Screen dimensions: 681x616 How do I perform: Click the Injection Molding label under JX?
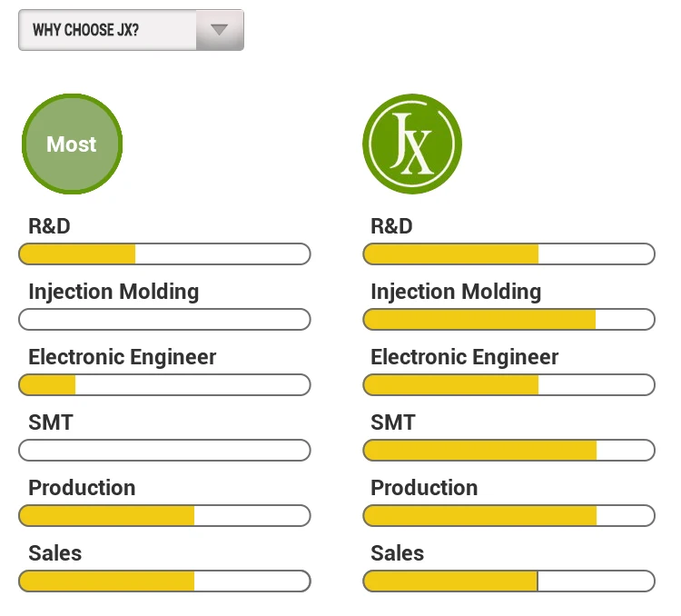(456, 292)
